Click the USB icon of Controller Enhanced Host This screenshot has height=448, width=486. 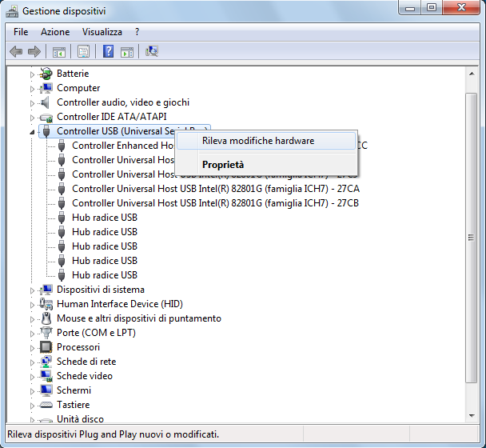[x=62, y=146]
